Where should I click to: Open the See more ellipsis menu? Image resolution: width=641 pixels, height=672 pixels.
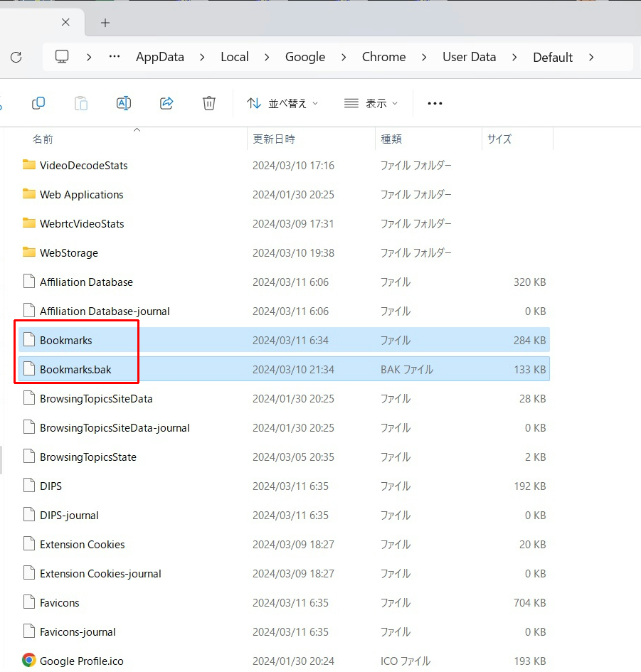(x=434, y=103)
